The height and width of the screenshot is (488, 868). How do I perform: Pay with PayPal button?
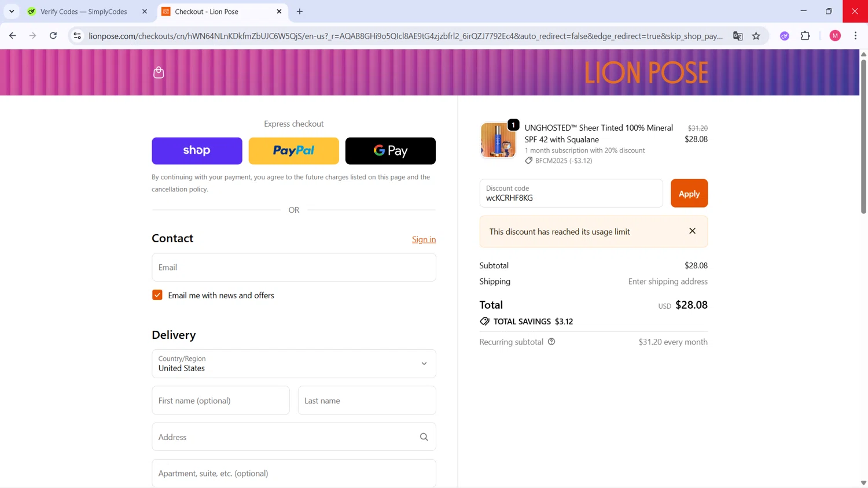[294, 151]
